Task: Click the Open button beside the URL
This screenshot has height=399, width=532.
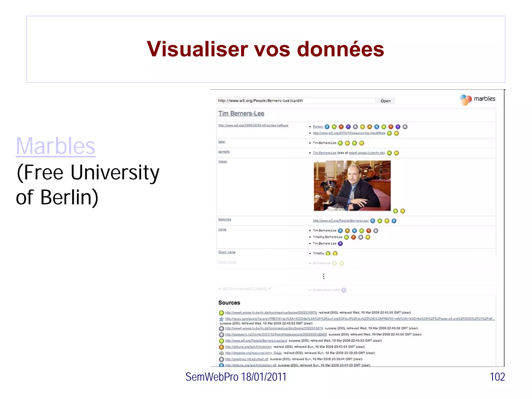Action: (385, 101)
